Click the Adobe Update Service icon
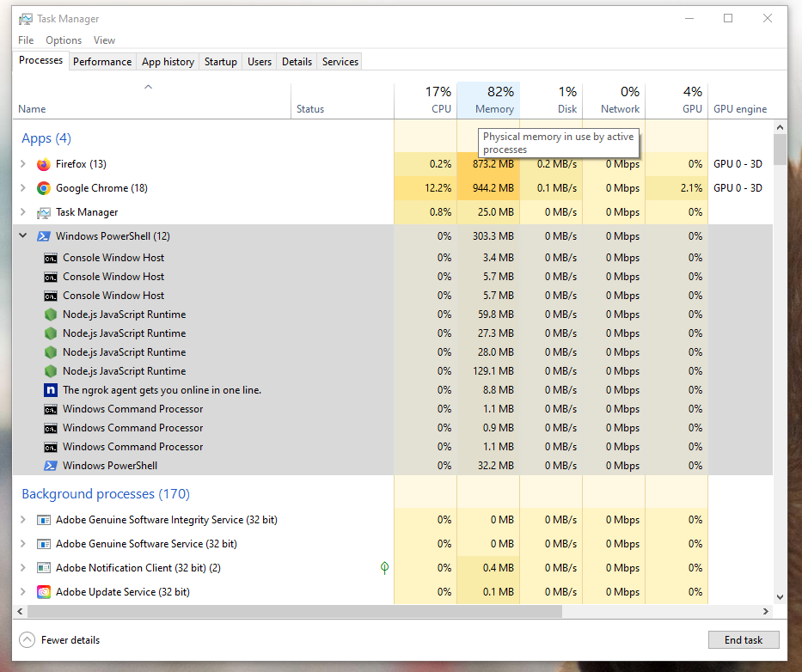Screen dimensions: 802x672 coord(44,591)
